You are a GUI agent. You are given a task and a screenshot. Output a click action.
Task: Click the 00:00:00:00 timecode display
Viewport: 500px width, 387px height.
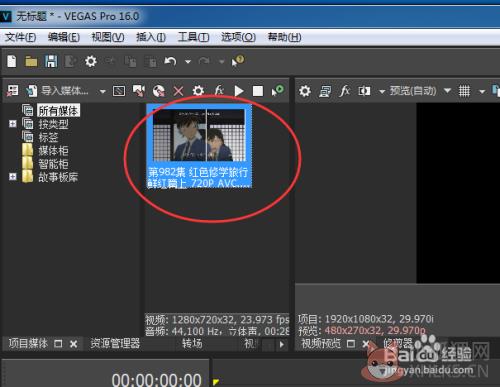[x=157, y=380]
